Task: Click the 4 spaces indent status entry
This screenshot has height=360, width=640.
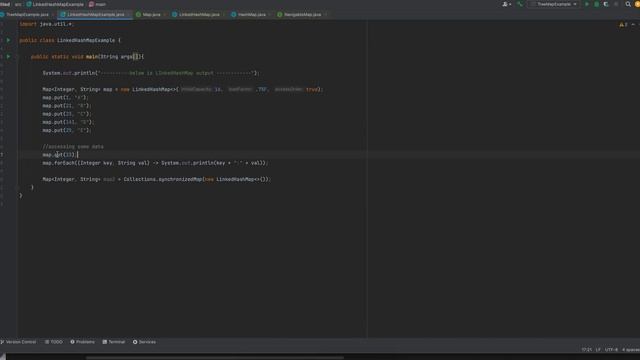Action: click(631, 350)
